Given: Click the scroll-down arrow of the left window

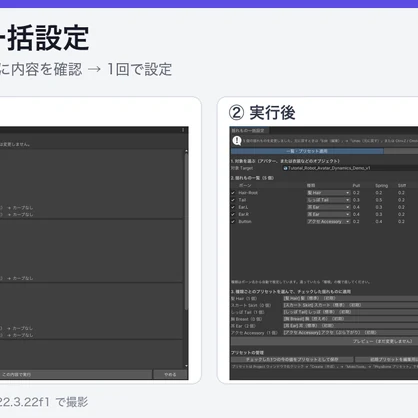Looking at the screenshot, I should (x=186, y=366).
